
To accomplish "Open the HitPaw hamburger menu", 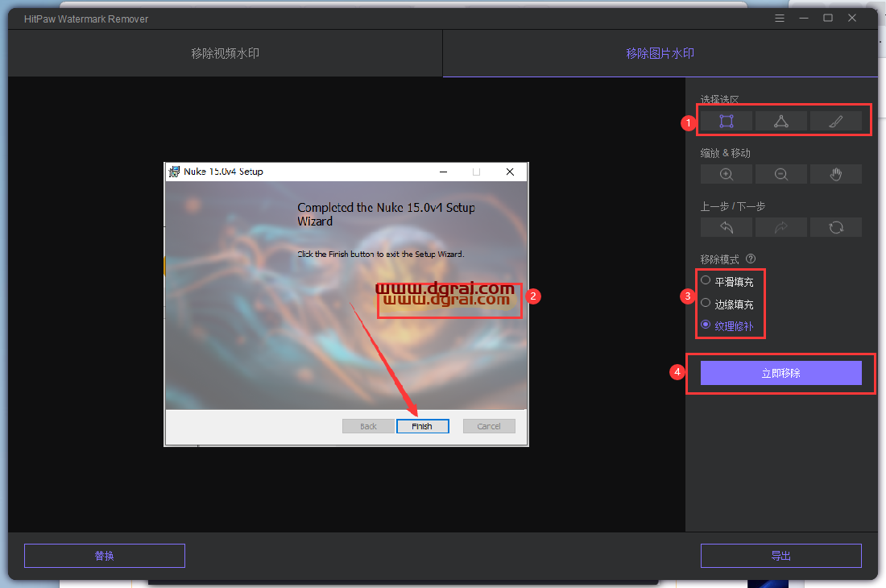I will pos(779,18).
